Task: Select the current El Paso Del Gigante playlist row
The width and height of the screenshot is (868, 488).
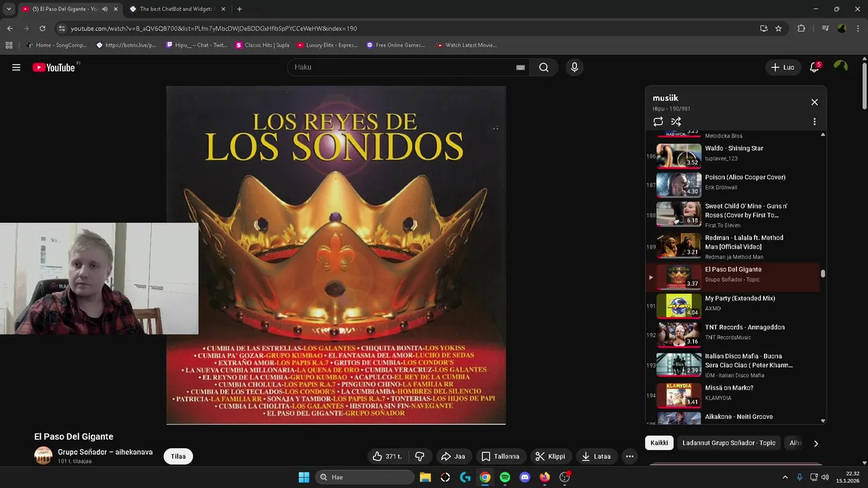Action: click(x=733, y=277)
